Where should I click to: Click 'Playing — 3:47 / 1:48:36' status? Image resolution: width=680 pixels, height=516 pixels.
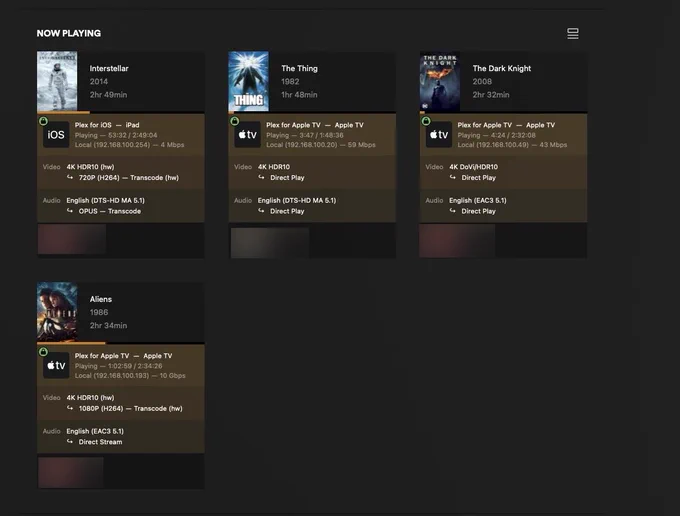[305, 135]
